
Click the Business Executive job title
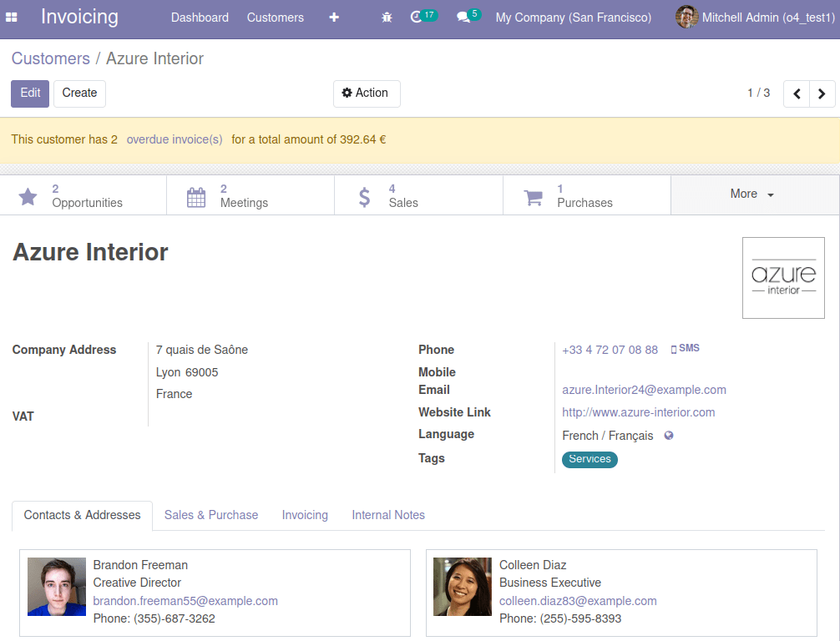pos(550,583)
